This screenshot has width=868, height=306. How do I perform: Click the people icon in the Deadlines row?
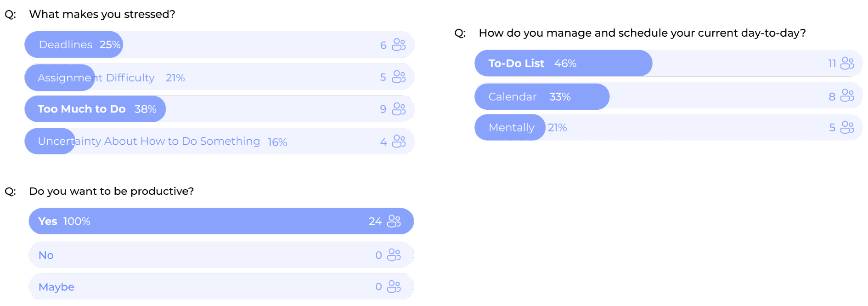399,45
